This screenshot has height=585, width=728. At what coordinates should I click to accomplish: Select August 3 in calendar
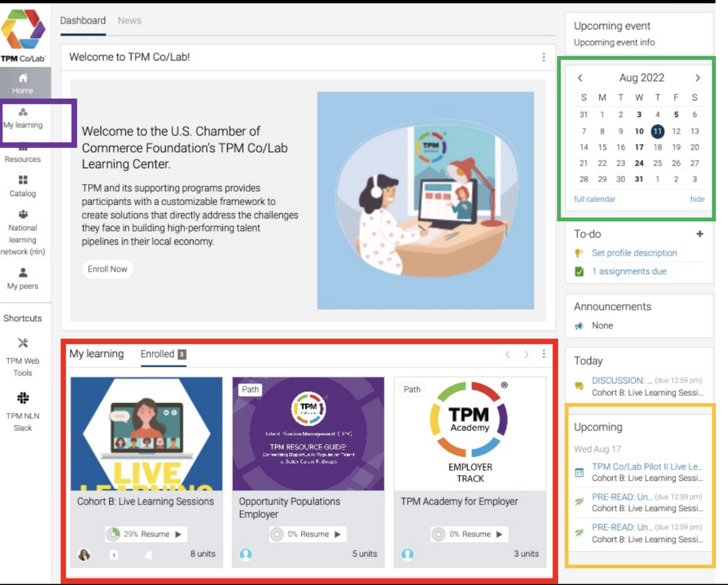[639, 115]
